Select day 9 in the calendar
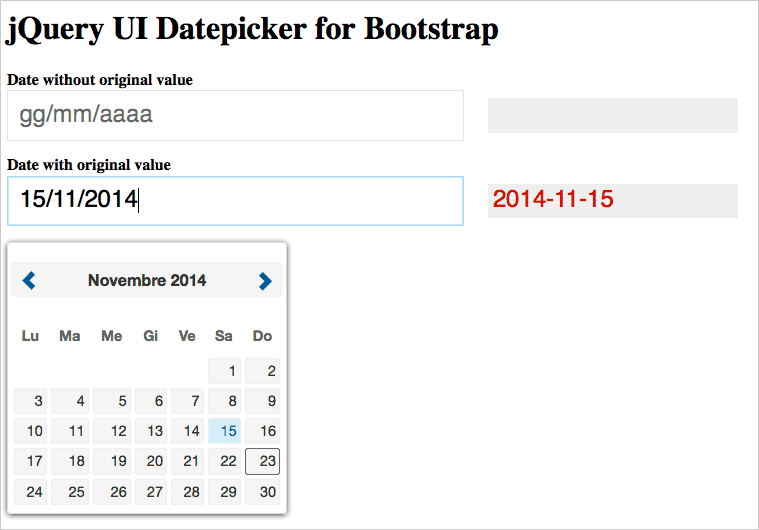 point(262,401)
